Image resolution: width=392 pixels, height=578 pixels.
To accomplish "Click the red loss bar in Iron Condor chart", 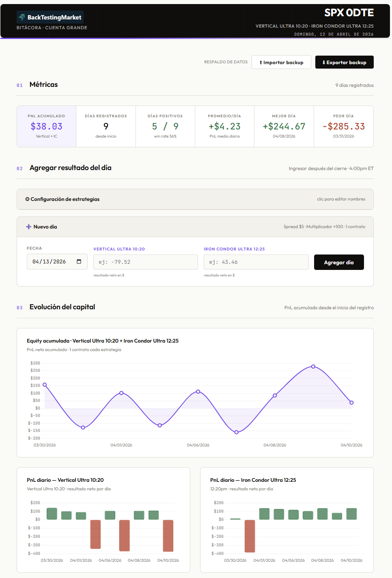I will (x=250, y=536).
